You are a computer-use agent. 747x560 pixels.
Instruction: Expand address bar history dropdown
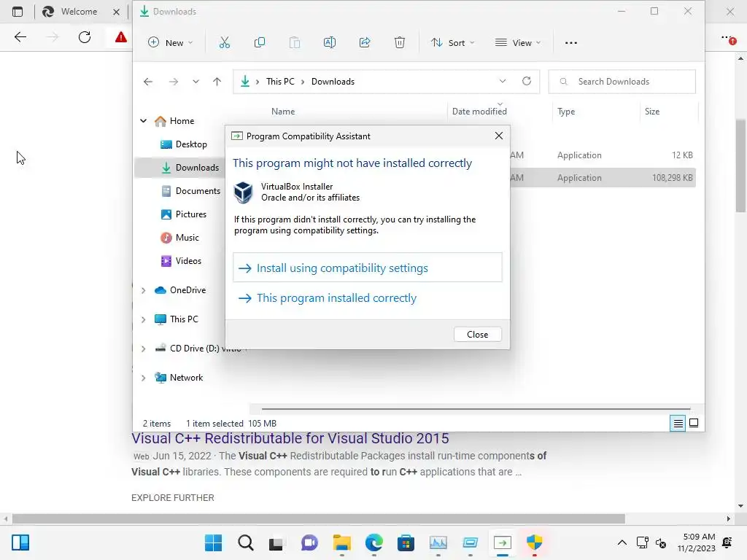(x=503, y=81)
